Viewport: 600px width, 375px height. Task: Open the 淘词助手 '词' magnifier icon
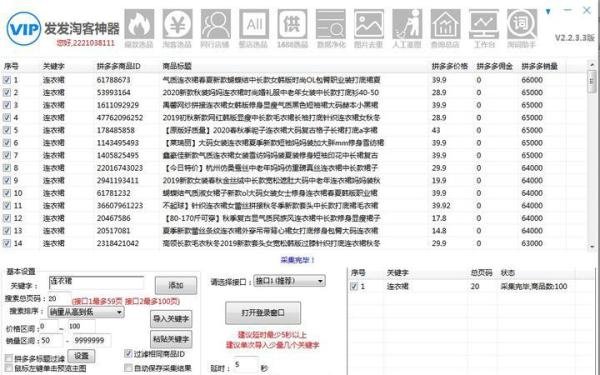coord(522,24)
